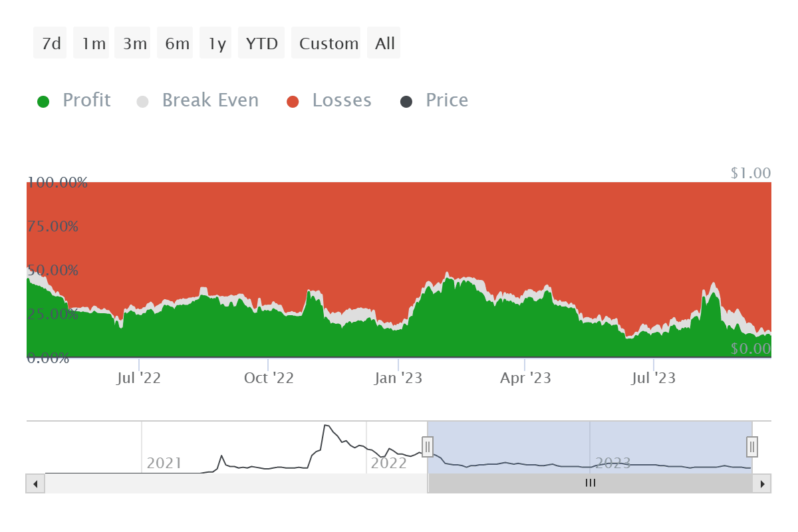Select the All time range tab
Screen dimensions: 798x532
pos(383,43)
